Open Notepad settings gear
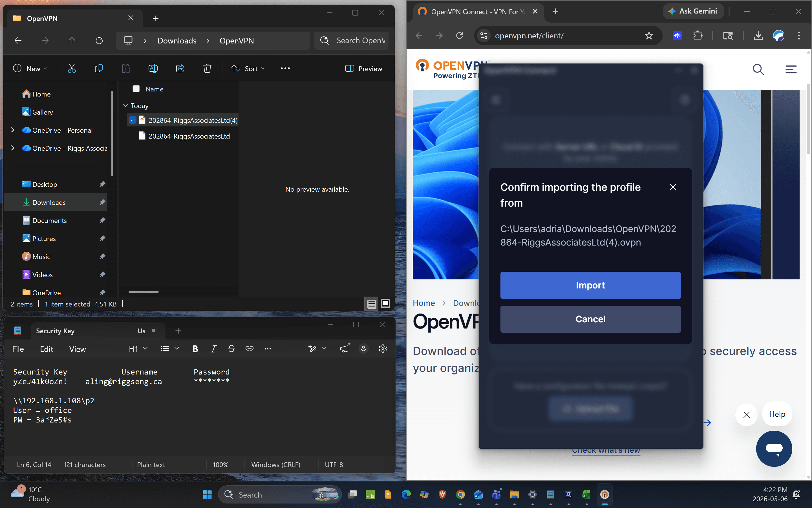Screen dimensions: 812x508 pyautogui.click(x=383, y=349)
